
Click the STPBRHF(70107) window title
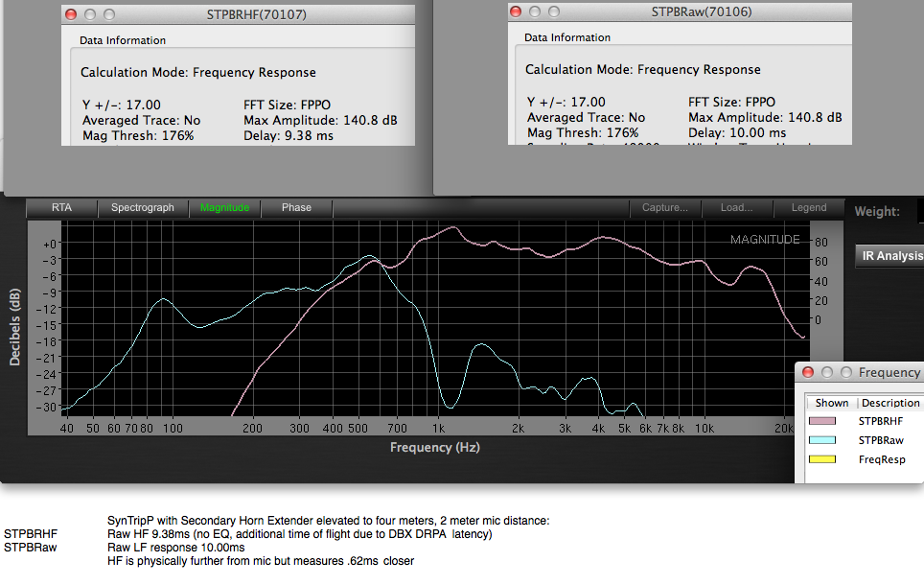256,14
